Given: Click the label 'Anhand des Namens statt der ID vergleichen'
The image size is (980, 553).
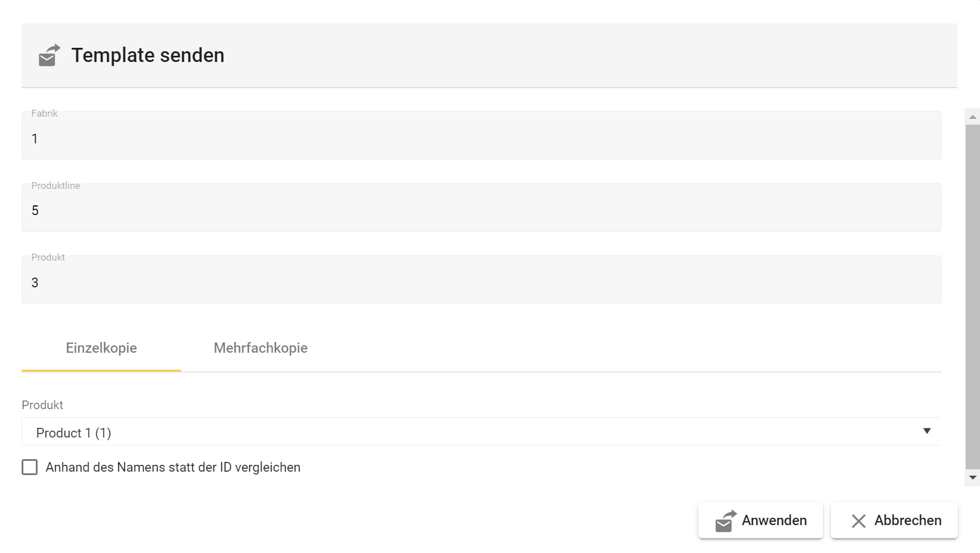Looking at the screenshot, I should point(173,467).
